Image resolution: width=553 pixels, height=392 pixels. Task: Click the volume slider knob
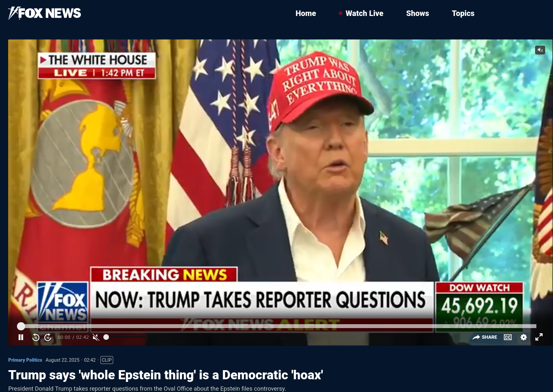pyautogui.click(x=106, y=337)
